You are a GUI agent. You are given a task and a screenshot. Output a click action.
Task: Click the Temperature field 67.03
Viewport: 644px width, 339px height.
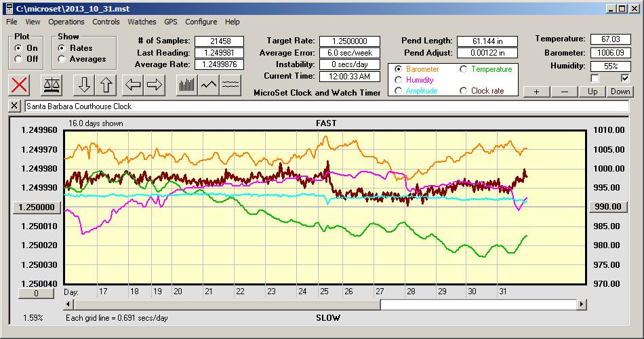610,39
